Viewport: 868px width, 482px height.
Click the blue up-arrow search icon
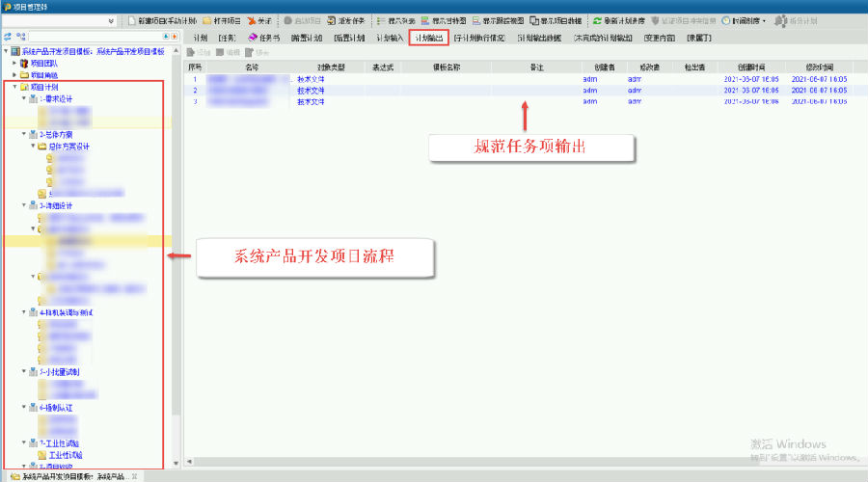(166, 37)
